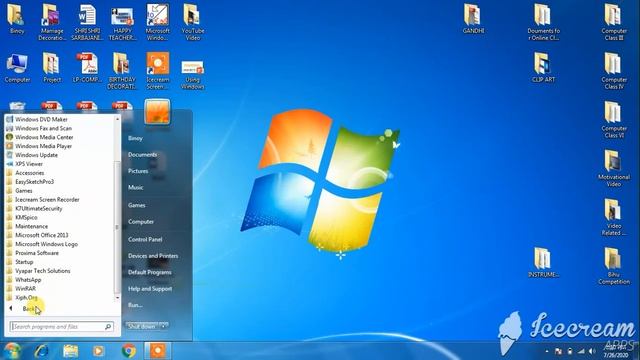Open the Project folder on desktop
640x360 pixels.
(52, 68)
